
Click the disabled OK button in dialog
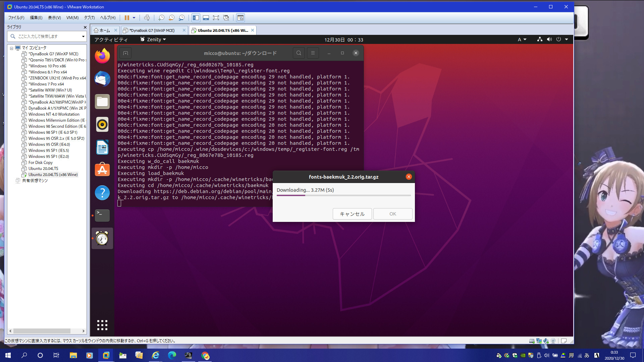point(393,214)
